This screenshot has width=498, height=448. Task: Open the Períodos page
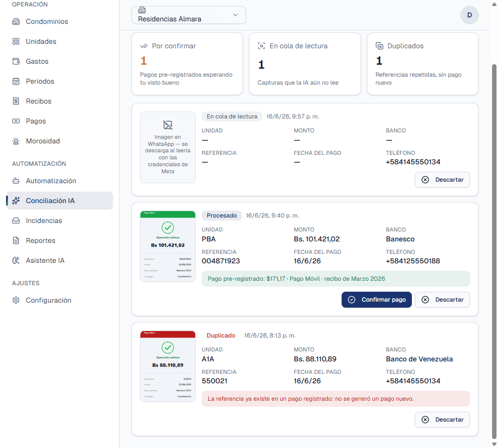(59, 81)
